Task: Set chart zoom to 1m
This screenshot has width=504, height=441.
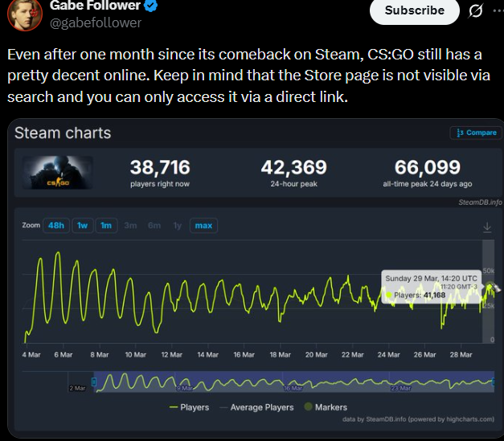Action: (106, 226)
